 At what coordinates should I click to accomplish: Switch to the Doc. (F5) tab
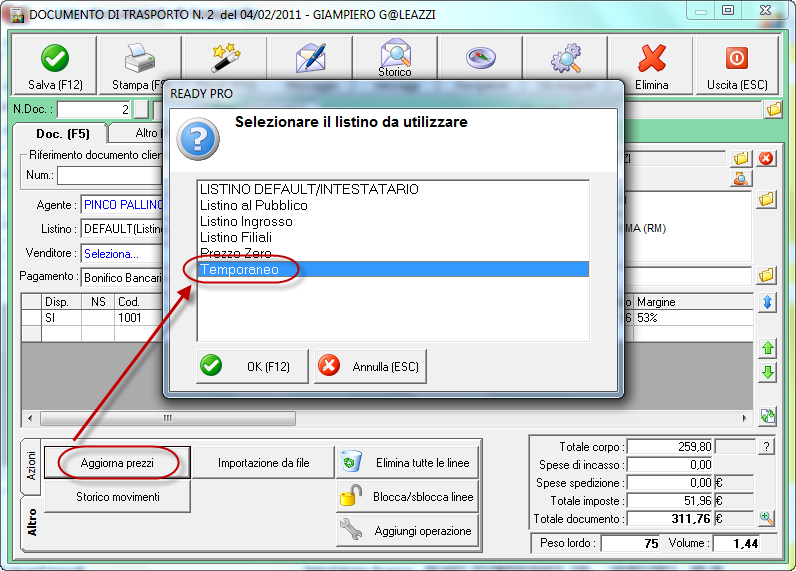[62, 133]
